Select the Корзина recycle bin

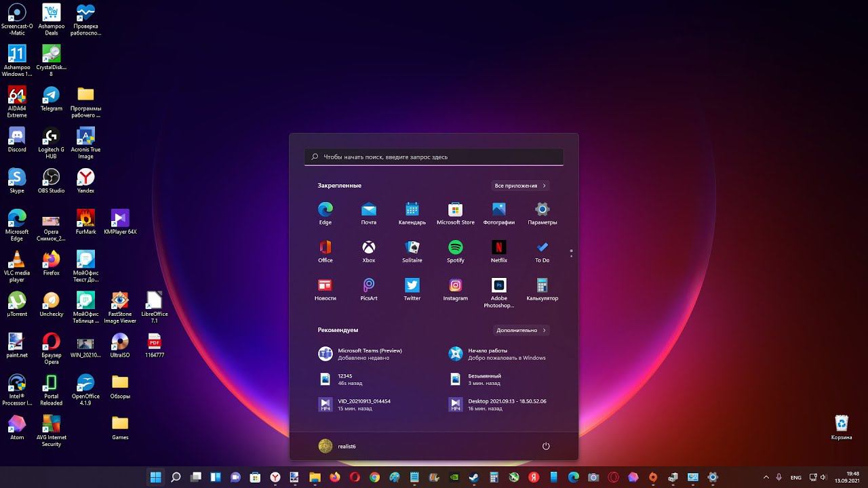(x=842, y=427)
